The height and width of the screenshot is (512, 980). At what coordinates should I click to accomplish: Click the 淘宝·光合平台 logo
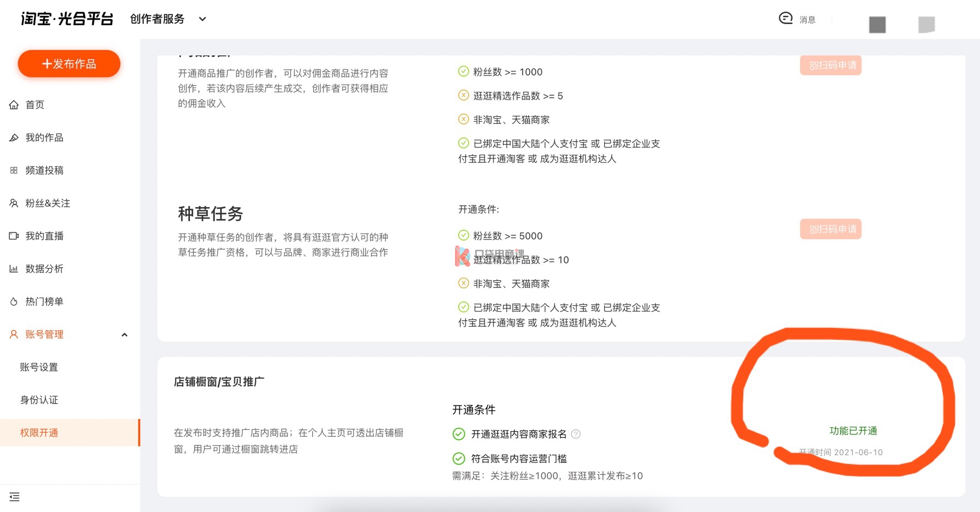[67, 19]
